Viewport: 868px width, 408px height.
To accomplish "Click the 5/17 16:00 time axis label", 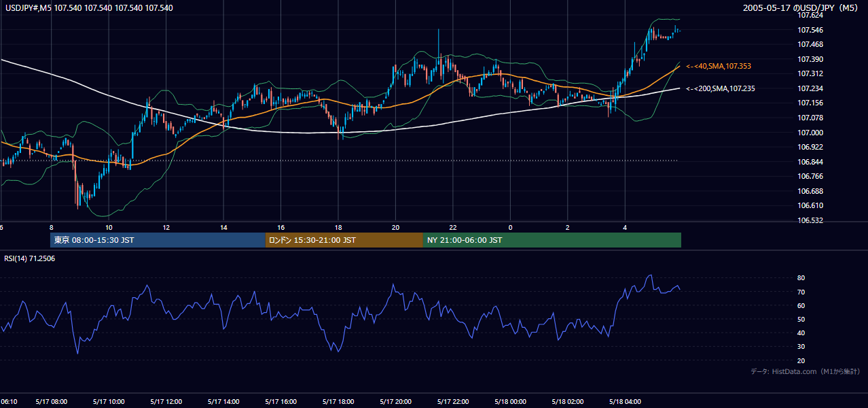I will click(281, 402).
